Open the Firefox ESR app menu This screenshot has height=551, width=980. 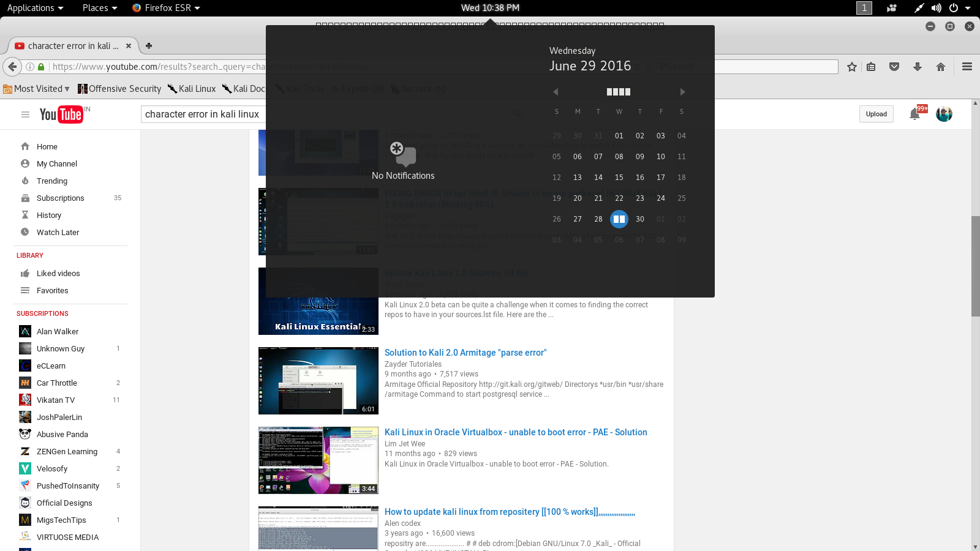click(167, 8)
